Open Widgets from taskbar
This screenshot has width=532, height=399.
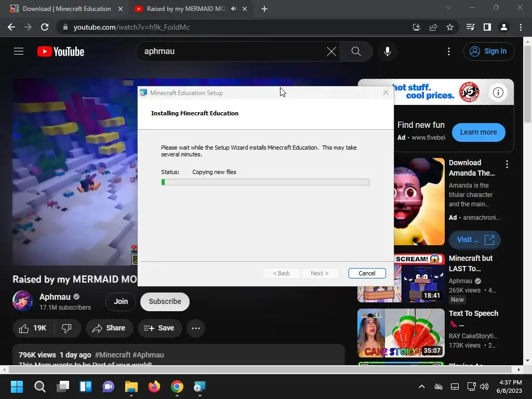pyautogui.click(x=86, y=387)
